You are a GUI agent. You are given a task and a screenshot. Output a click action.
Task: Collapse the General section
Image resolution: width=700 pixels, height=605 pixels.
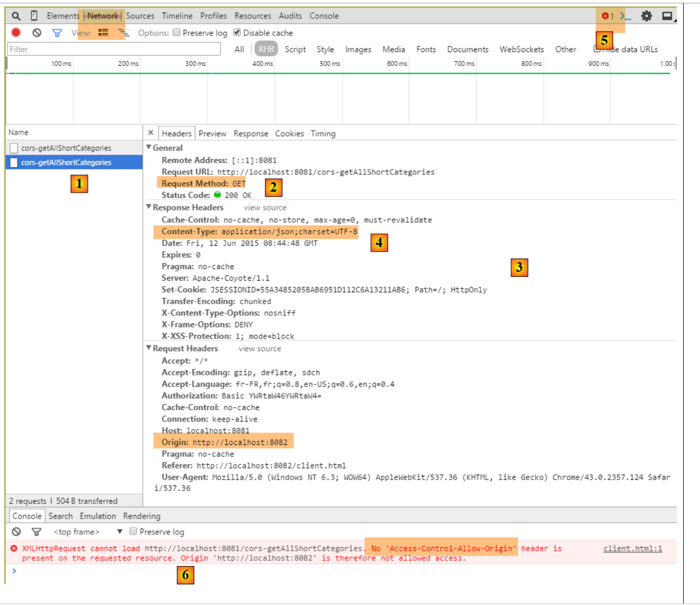point(149,148)
